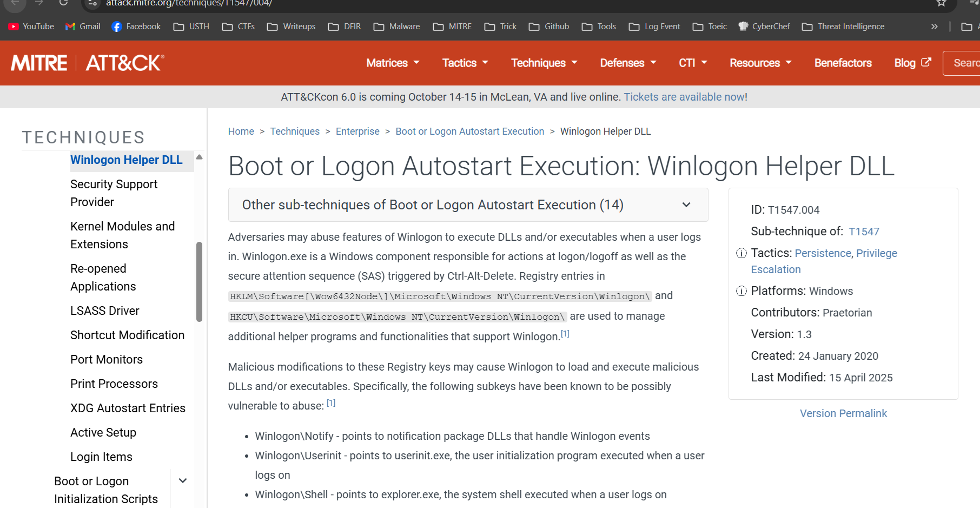Viewport: 980px width, 508px height.
Task: Click the info icon beside Platforms
Action: [741, 291]
